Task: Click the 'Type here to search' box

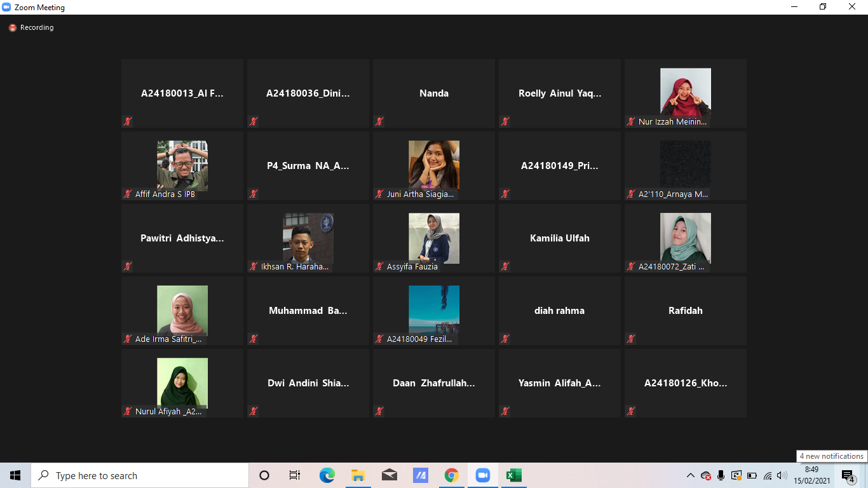Action: (x=140, y=475)
